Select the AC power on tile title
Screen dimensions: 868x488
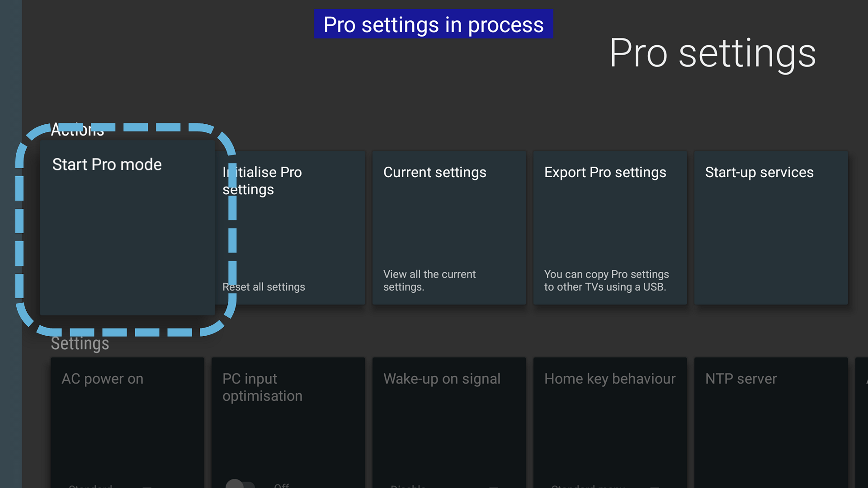pyautogui.click(x=102, y=379)
